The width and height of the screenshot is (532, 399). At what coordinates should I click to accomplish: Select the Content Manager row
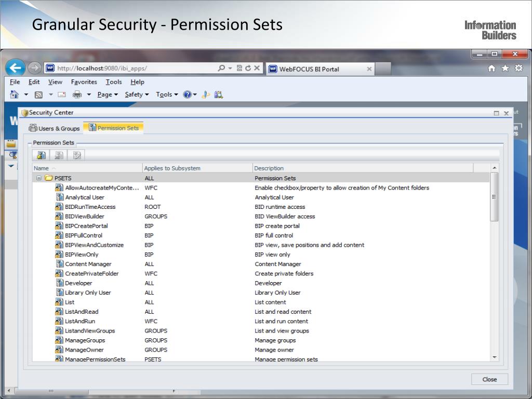point(261,263)
